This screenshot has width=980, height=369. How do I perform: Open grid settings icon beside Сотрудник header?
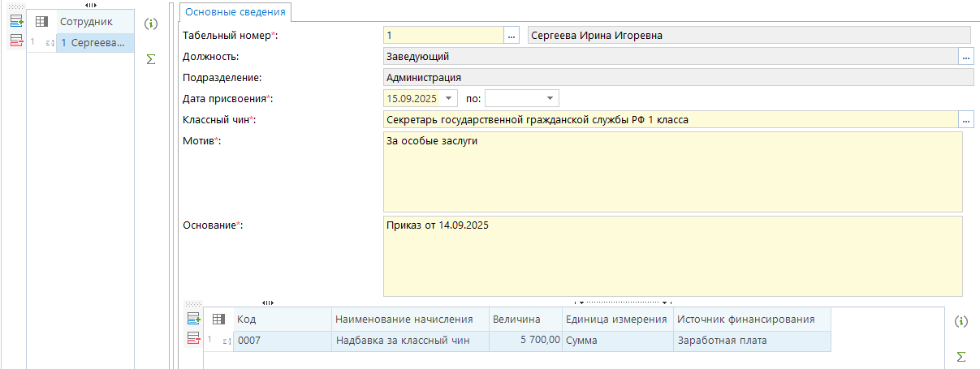pyautogui.click(x=41, y=22)
